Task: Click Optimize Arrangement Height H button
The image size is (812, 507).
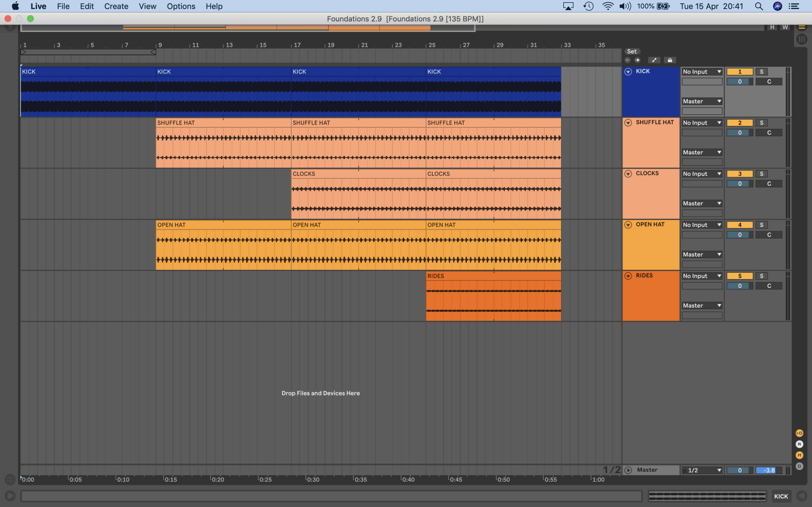Action: [x=772, y=27]
